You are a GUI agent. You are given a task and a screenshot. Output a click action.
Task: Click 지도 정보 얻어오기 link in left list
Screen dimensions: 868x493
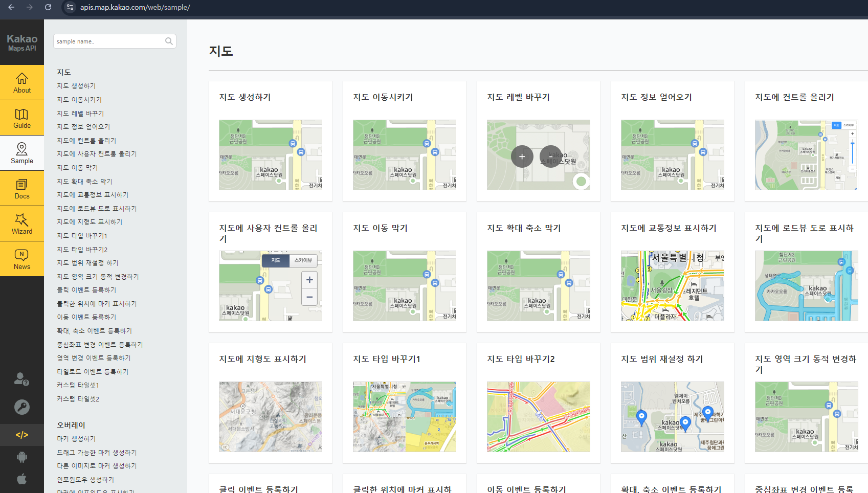click(x=83, y=127)
